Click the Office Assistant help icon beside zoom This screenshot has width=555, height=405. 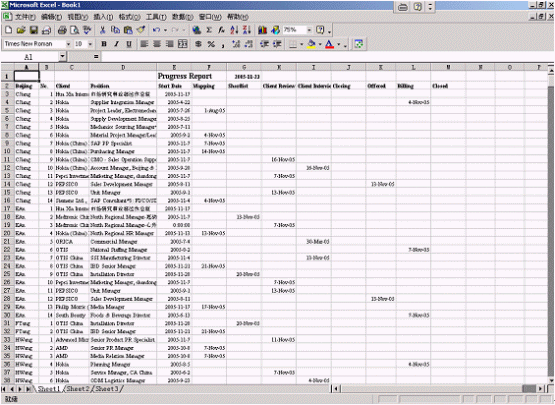tap(320, 30)
